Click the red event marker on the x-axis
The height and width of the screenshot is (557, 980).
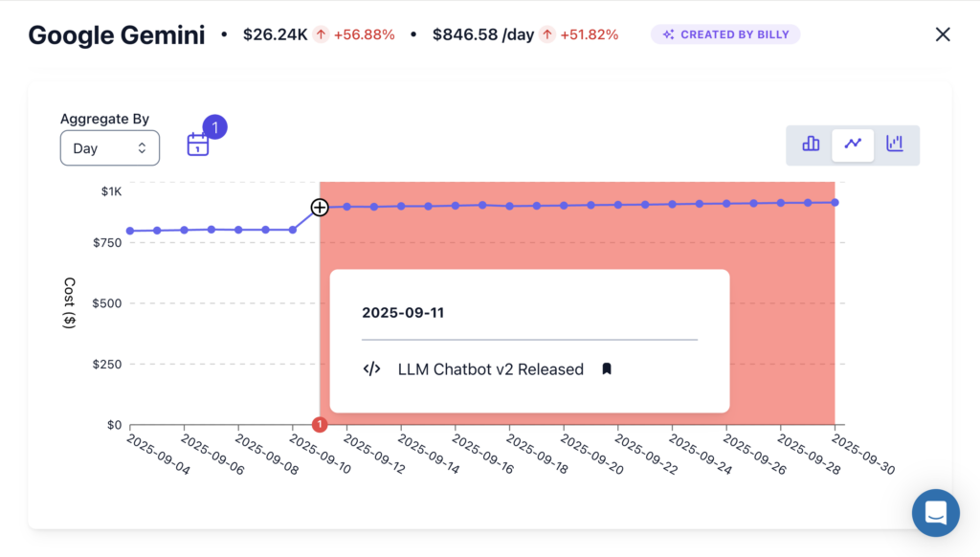click(x=320, y=425)
